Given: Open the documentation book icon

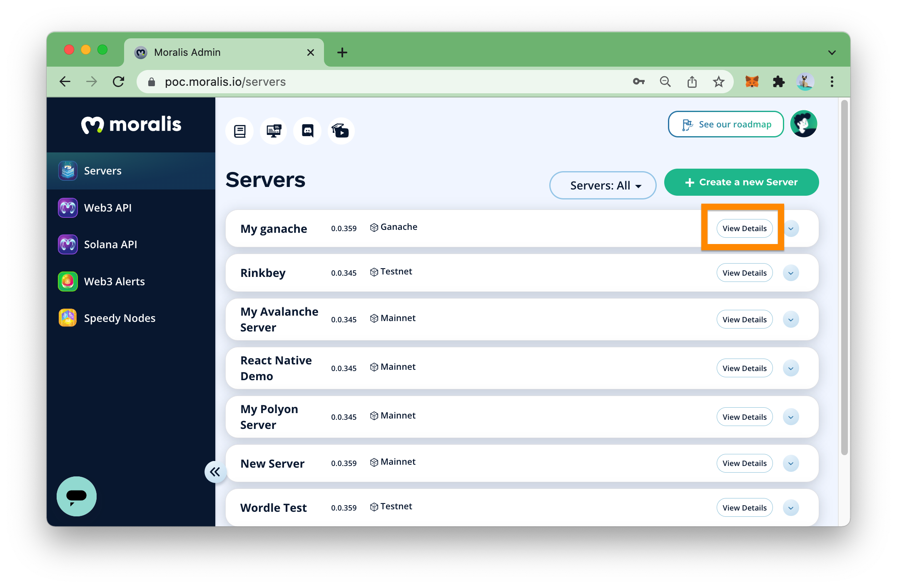Looking at the screenshot, I should pyautogui.click(x=239, y=131).
